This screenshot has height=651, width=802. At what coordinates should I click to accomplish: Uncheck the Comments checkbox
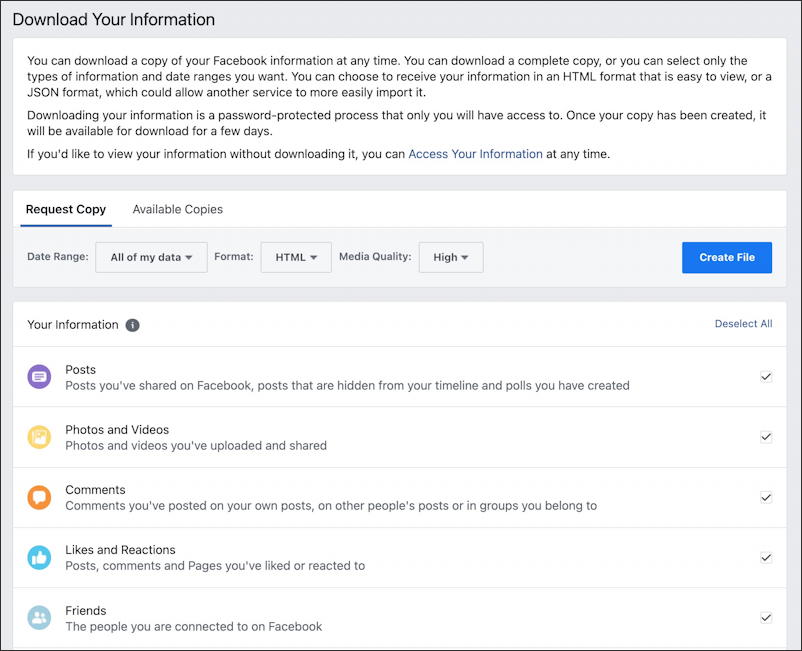point(766,497)
